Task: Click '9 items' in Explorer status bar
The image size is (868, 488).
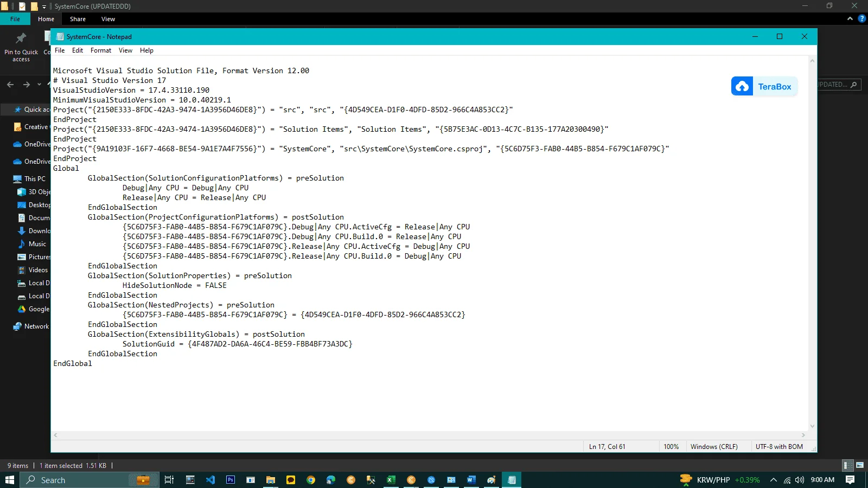Action: [18, 465]
